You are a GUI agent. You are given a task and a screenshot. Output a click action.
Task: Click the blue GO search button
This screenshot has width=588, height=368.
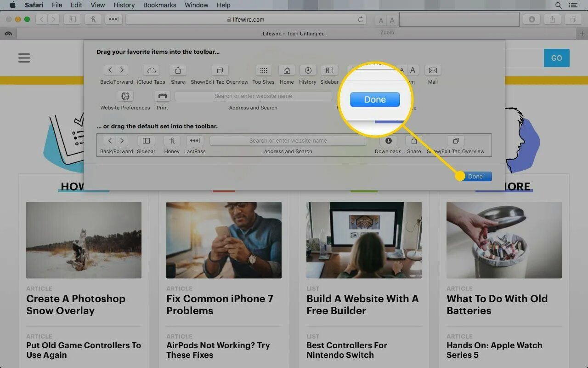(557, 58)
